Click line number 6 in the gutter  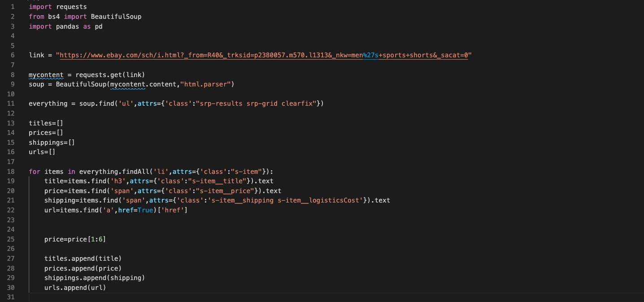pyautogui.click(x=13, y=55)
